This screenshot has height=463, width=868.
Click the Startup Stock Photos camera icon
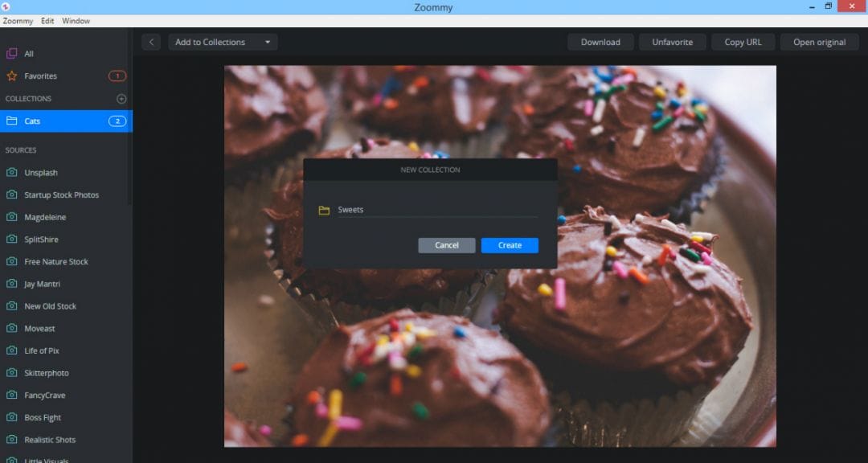pos(11,195)
